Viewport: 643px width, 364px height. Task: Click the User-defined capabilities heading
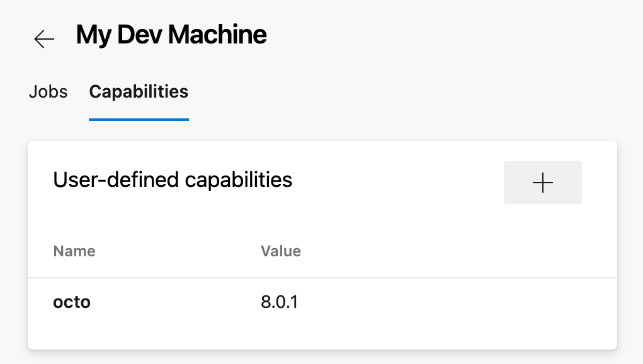[173, 181]
